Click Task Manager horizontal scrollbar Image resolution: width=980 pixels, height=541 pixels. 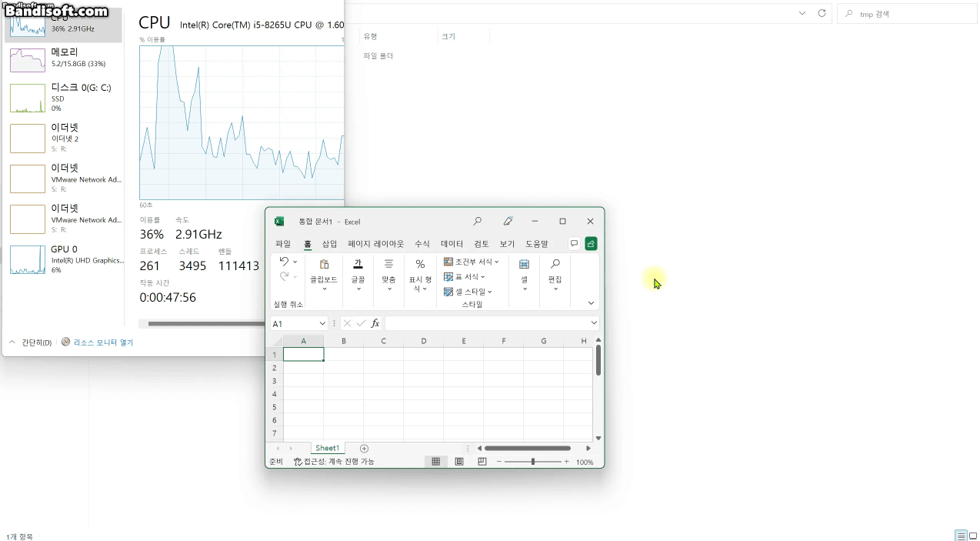[206, 324]
